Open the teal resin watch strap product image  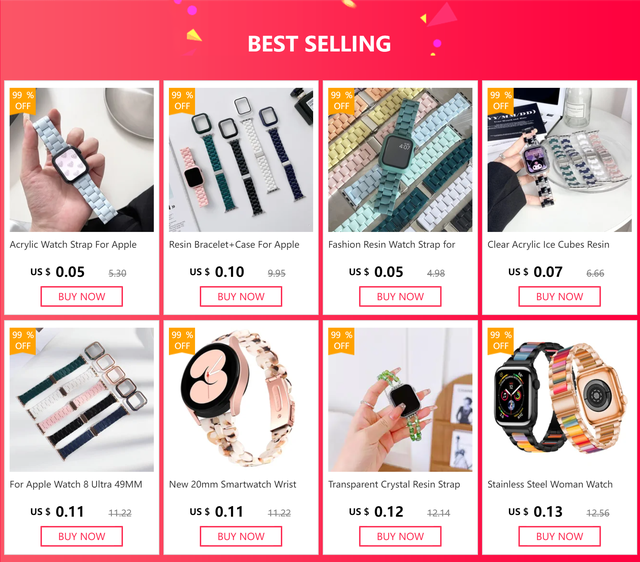(400, 160)
